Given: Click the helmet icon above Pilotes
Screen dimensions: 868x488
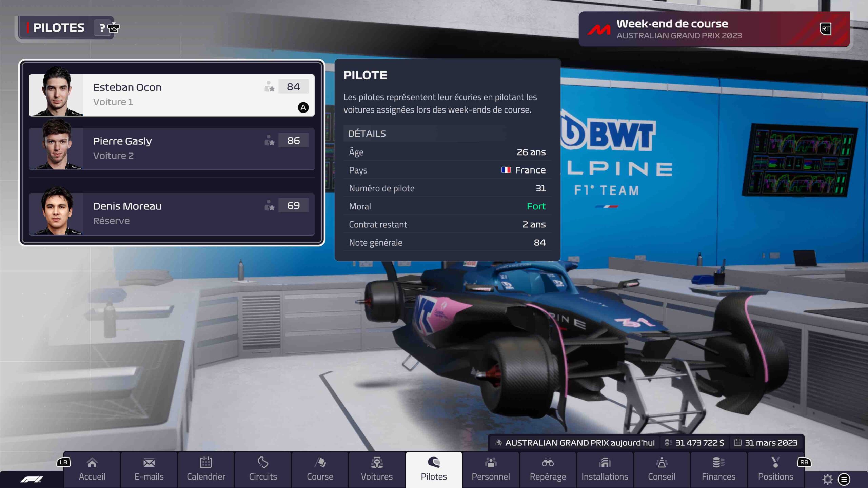Looking at the screenshot, I should pyautogui.click(x=434, y=462).
